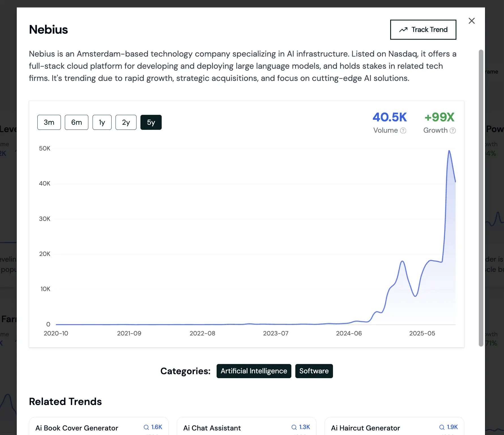Open the Ai Chat Assistant trend
Image resolution: width=504 pixels, height=435 pixels.
[x=212, y=428]
